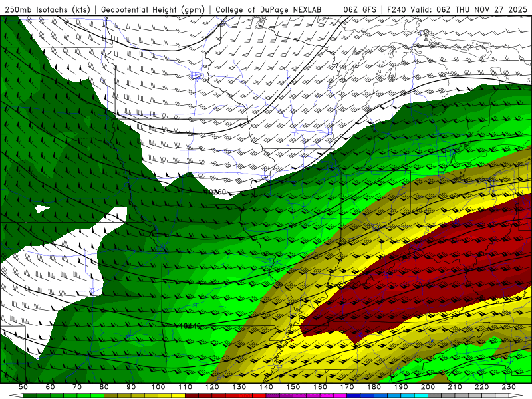This screenshot has height=399, width=532.
Task: Click the 140 value on the color scale
Action: [266, 387]
